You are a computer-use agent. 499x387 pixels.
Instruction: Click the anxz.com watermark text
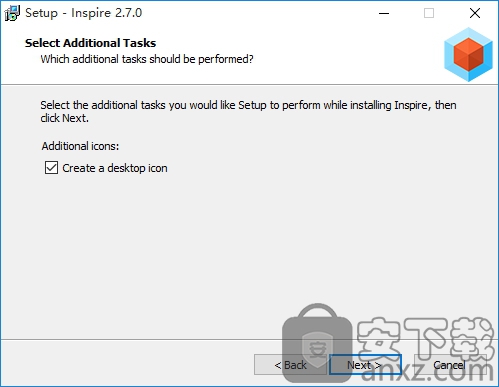(x=427, y=371)
